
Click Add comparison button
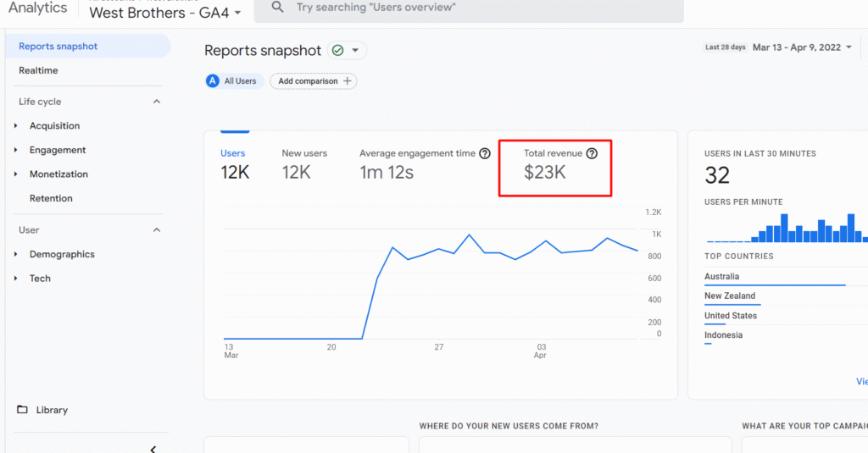coord(314,81)
